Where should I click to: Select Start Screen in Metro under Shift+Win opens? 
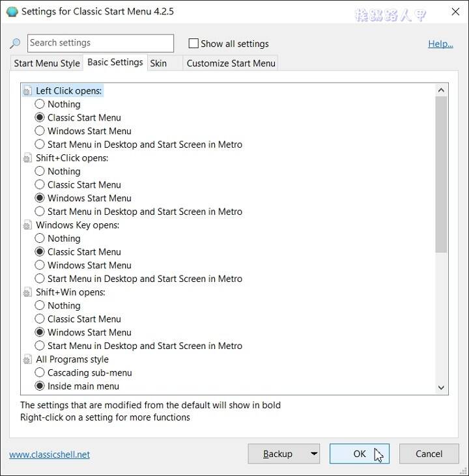click(x=40, y=346)
